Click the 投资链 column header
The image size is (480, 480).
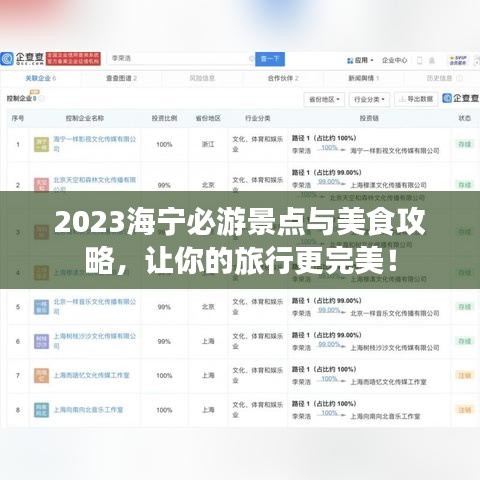click(x=369, y=118)
